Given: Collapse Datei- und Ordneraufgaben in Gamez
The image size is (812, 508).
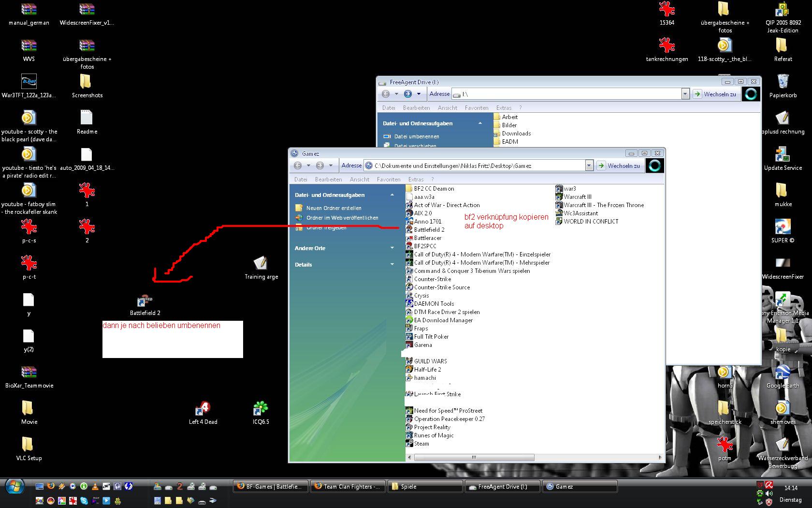Looking at the screenshot, I should pos(392,195).
